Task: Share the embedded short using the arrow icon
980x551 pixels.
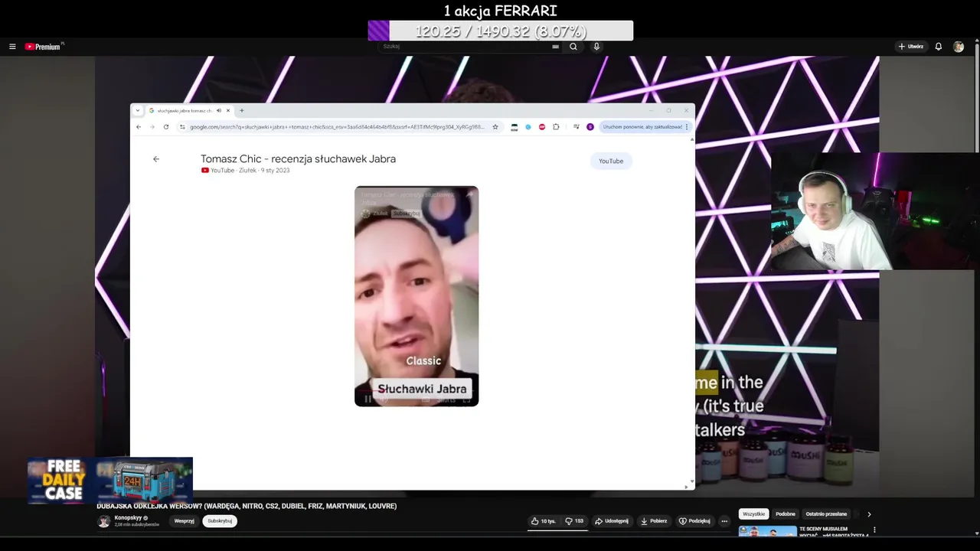Action: pos(469,194)
